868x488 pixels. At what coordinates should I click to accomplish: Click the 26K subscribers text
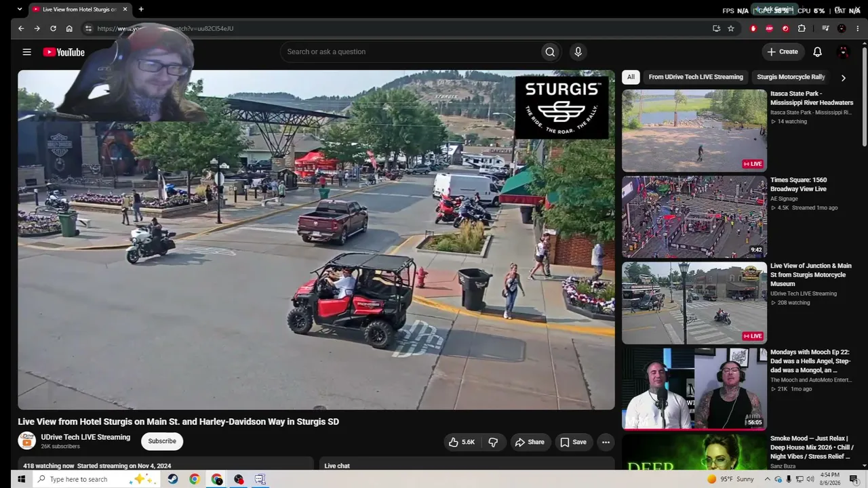point(60,447)
